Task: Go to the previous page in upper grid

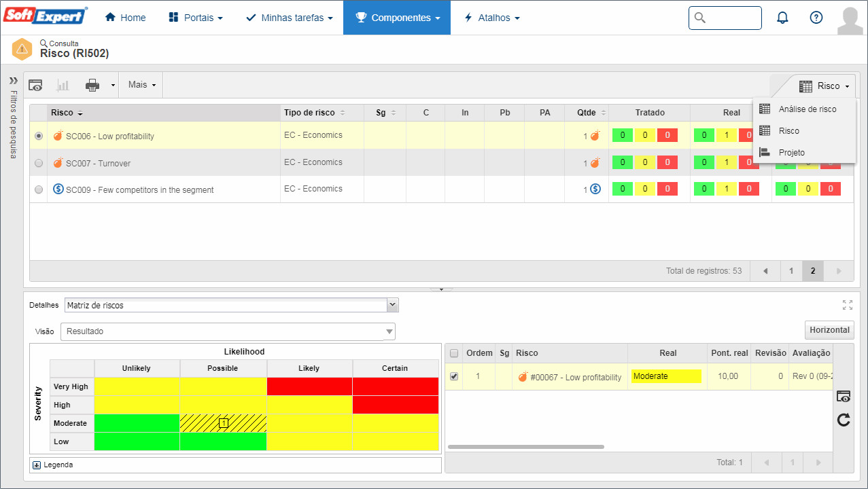Action: pyautogui.click(x=766, y=271)
